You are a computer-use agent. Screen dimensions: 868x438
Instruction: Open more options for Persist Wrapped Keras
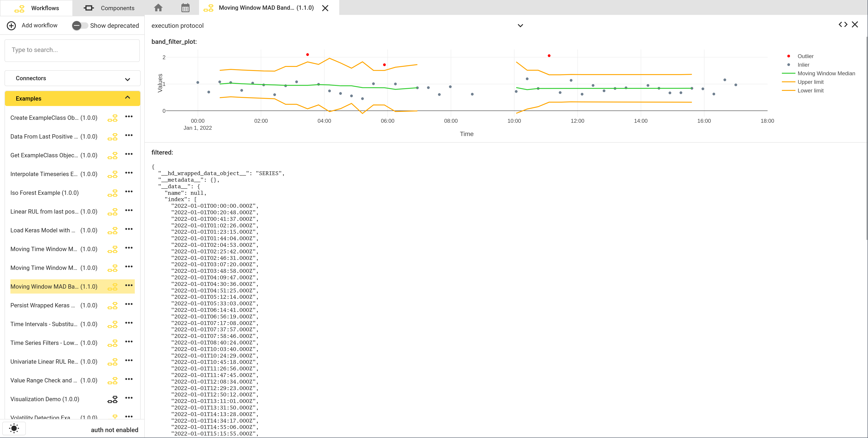pyautogui.click(x=129, y=304)
